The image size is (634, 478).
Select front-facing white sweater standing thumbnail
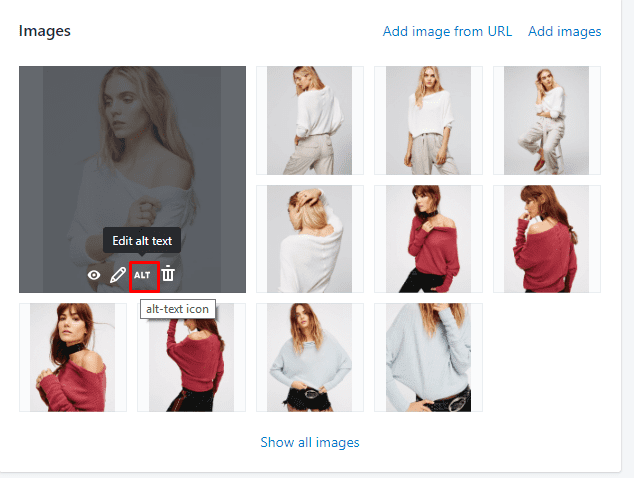pyautogui.click(x=428, y=121)
